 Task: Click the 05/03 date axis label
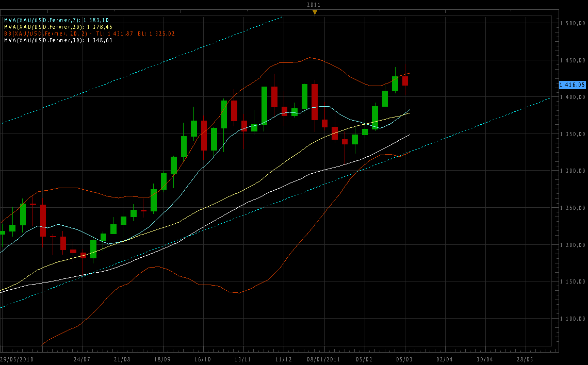(404, 359)
